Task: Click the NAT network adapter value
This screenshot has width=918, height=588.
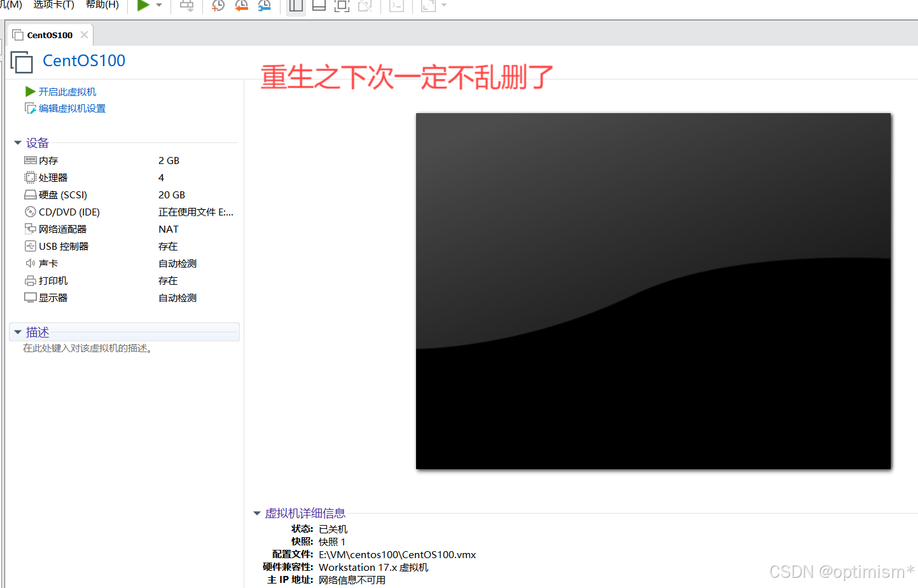Action: (x=169, y=229)
